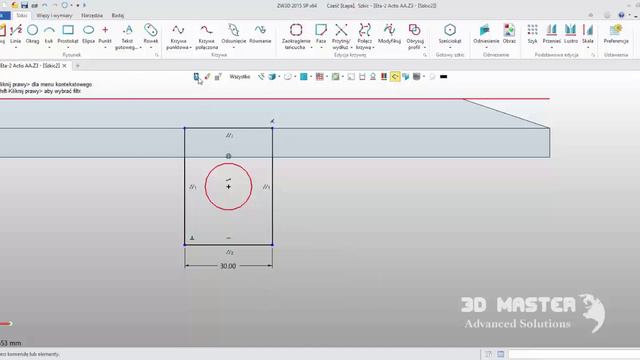
Task: Select the Skala (scale) tool
Action: 588,33
